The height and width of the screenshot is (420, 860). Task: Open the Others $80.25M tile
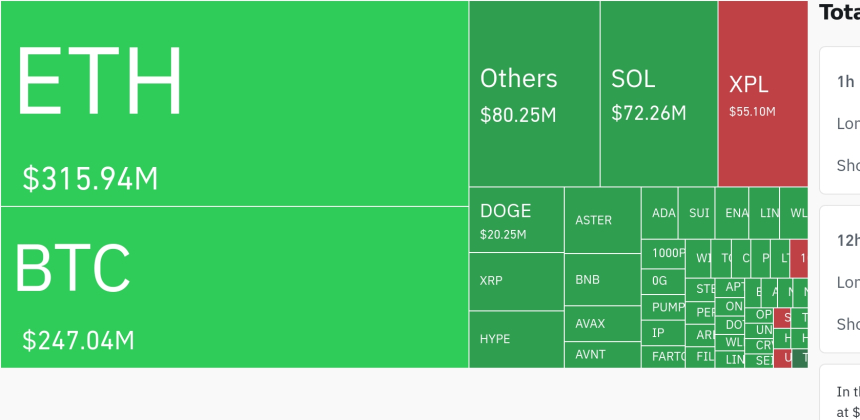coord(534,93)
